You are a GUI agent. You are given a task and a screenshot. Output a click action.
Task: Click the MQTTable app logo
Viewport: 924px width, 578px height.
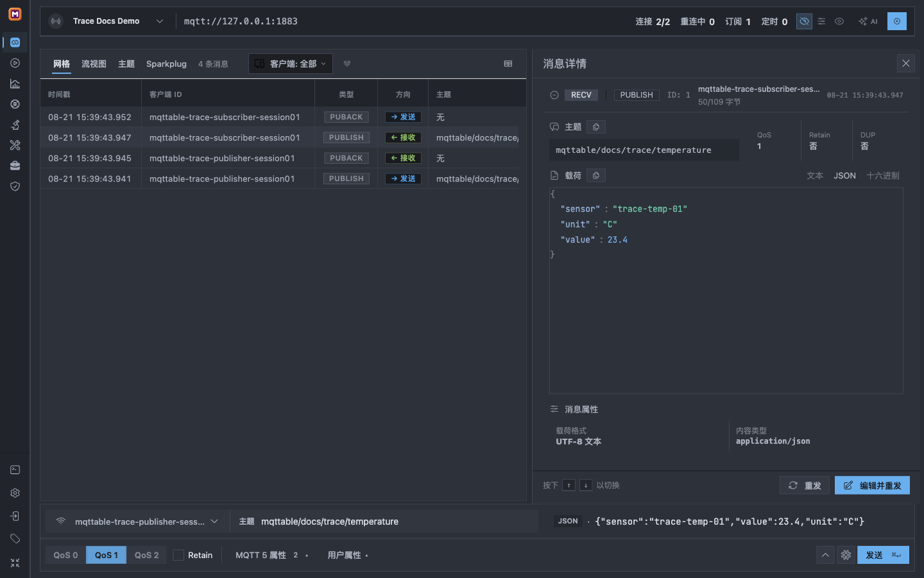[x=15, y=13]
